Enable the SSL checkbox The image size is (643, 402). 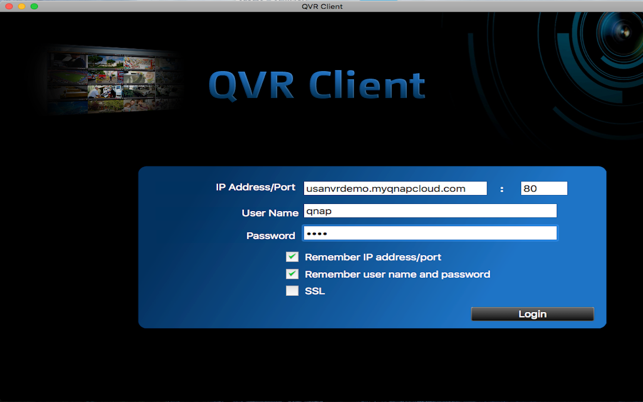(x=292, y=291)
